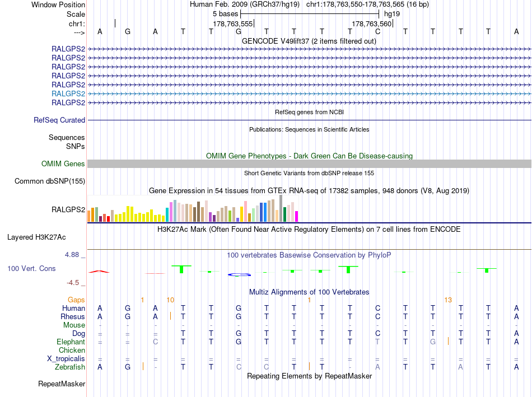Click the Layered H3K27Ac label
This screenshot has width=532, height=397.
click(x=36, y=237)
